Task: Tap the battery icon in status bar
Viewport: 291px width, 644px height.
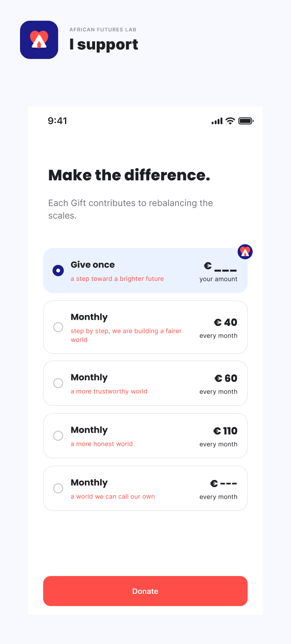Action: point(246,121)
